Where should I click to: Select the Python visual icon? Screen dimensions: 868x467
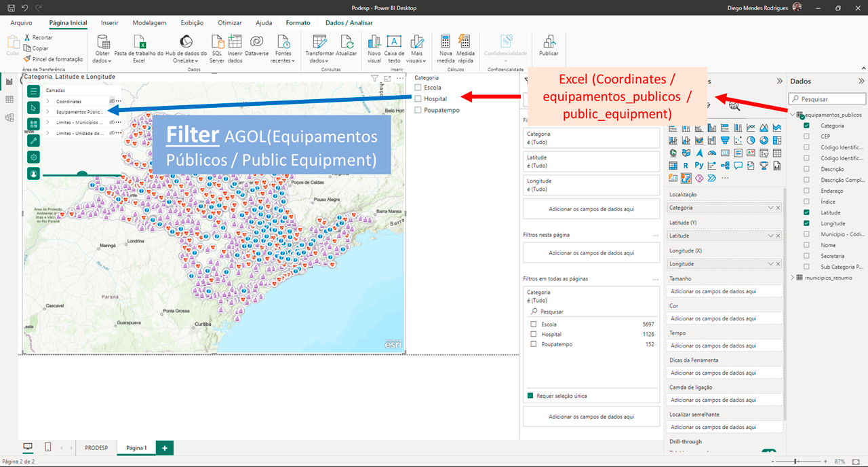pos(699,166)
